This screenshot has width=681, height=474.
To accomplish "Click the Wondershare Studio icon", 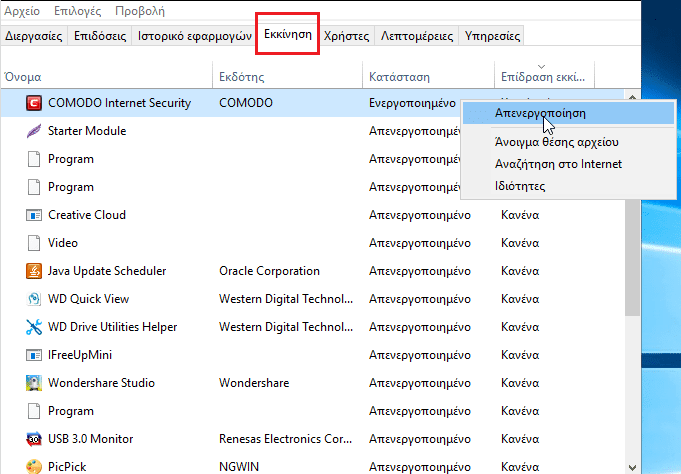I will [x=34, y=383].
